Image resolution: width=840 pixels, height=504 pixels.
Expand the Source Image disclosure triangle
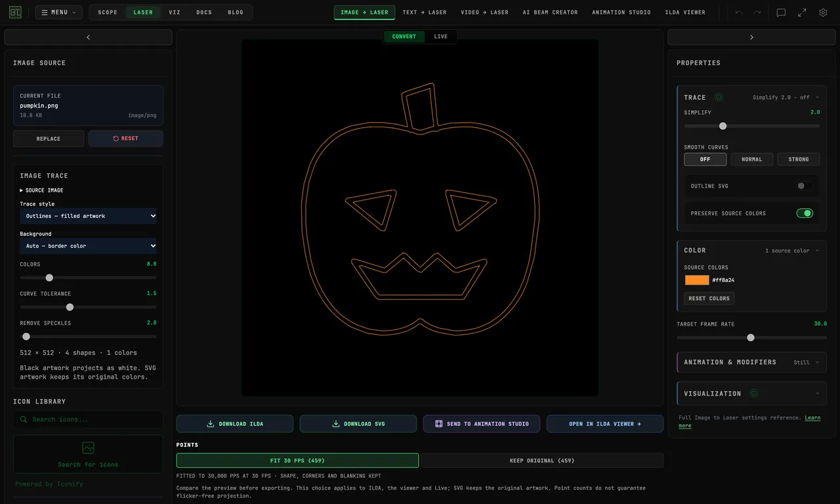[22, 190]
